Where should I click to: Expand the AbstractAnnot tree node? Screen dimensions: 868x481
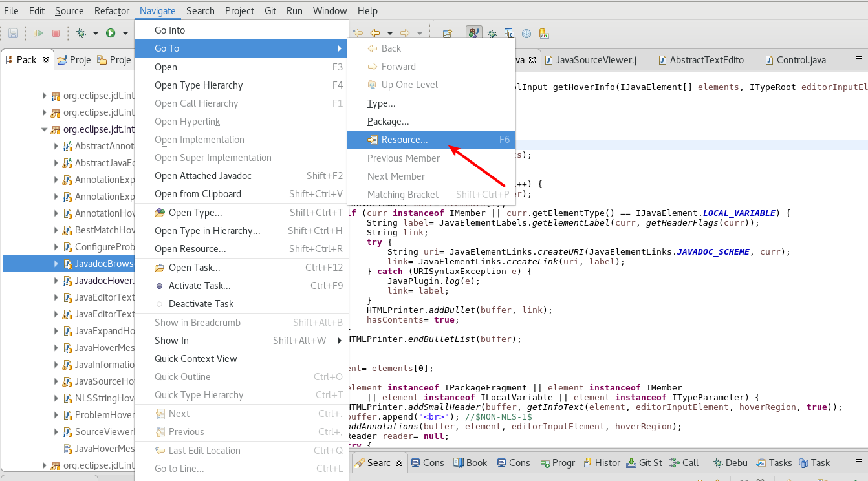(x=56, y=146)
